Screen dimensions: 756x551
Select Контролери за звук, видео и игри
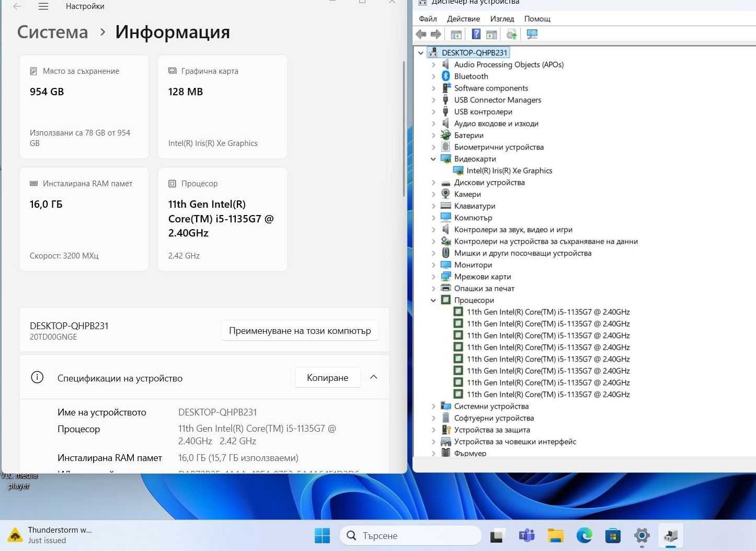point(513,230)
